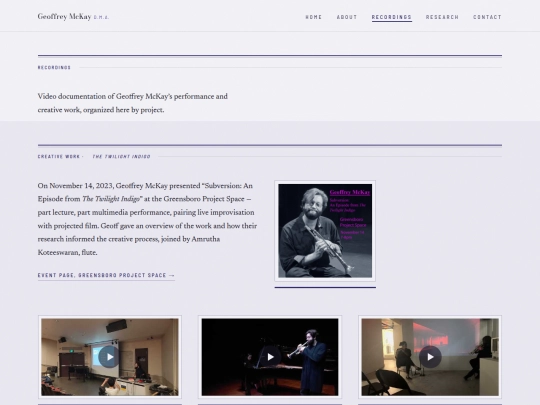Go to the About nav link

[347, 17]
